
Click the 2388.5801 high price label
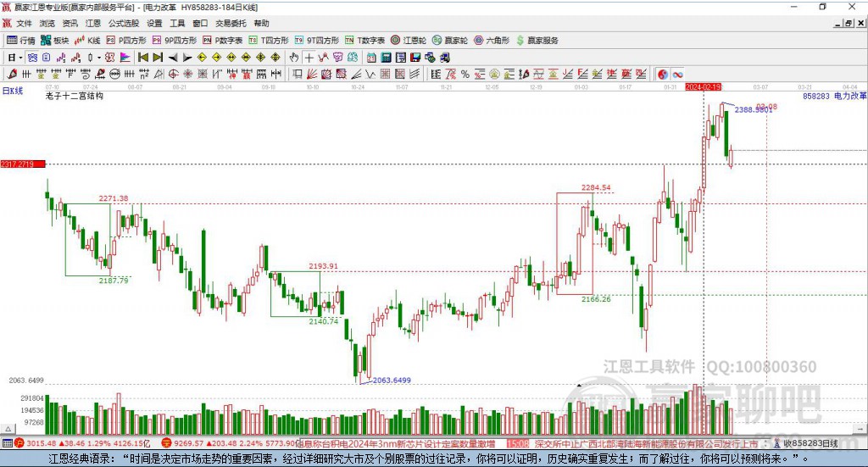click(x=754, y=109)
